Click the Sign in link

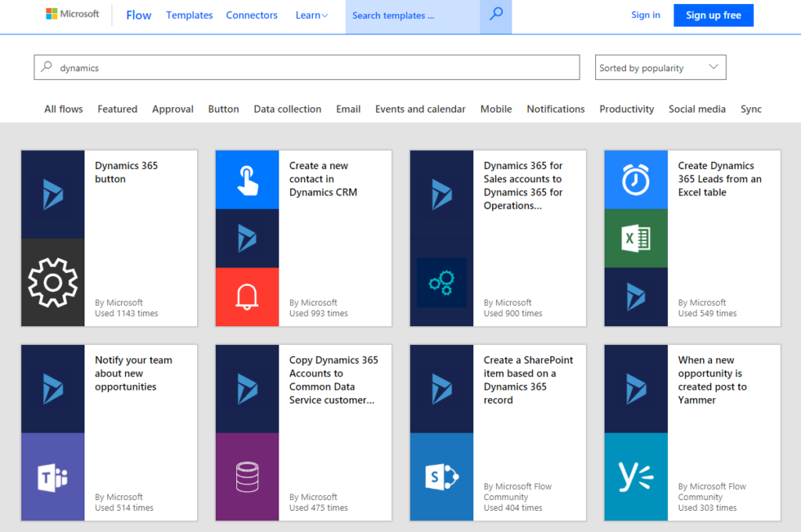click(x=645, y=15)
